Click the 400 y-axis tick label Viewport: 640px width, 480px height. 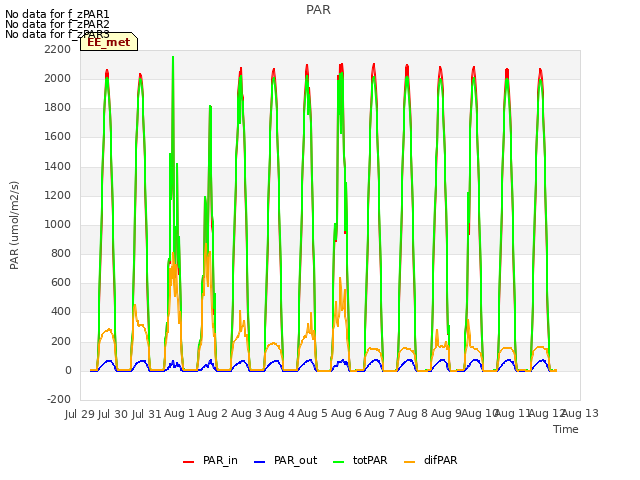[x=61, y=312]
